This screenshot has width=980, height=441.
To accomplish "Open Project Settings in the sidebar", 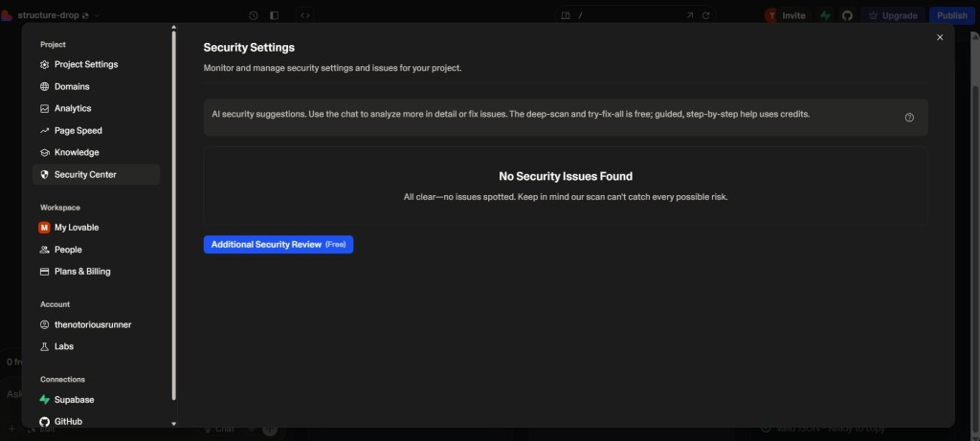I will [x=85, y=64].
